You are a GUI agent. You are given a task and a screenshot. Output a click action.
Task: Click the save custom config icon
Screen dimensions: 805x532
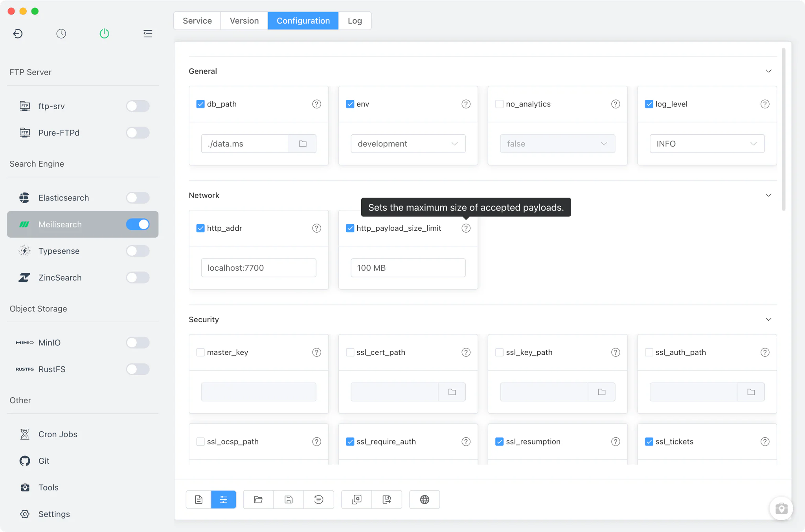[x=387, y=499]
